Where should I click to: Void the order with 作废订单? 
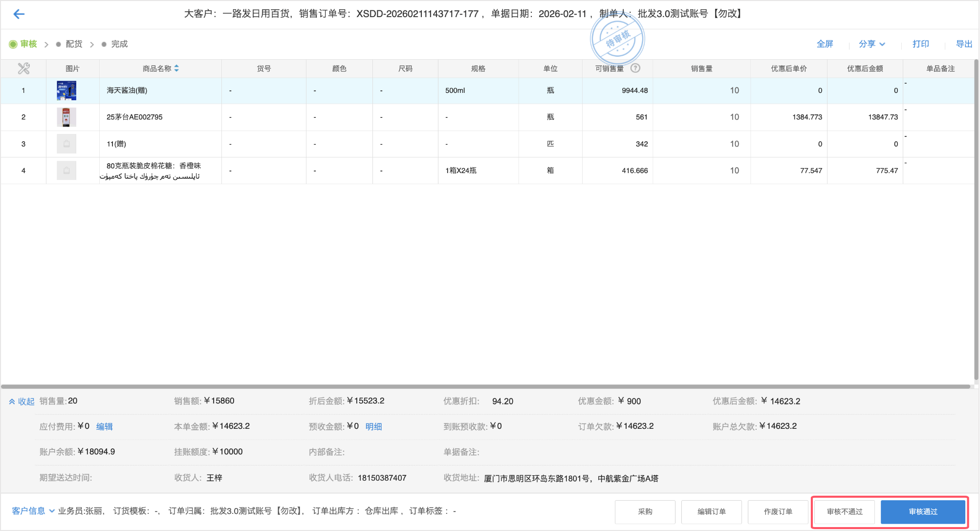click(778, 511)
